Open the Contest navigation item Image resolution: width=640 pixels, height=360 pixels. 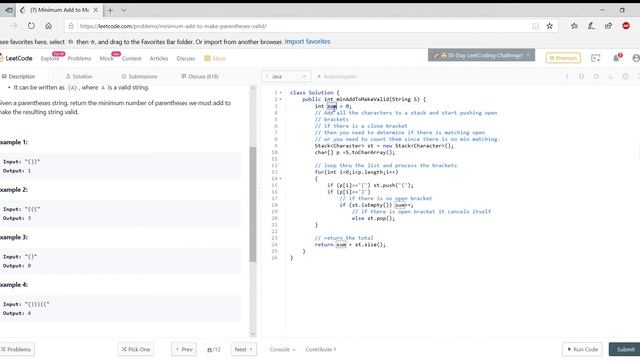pos(131,58)
